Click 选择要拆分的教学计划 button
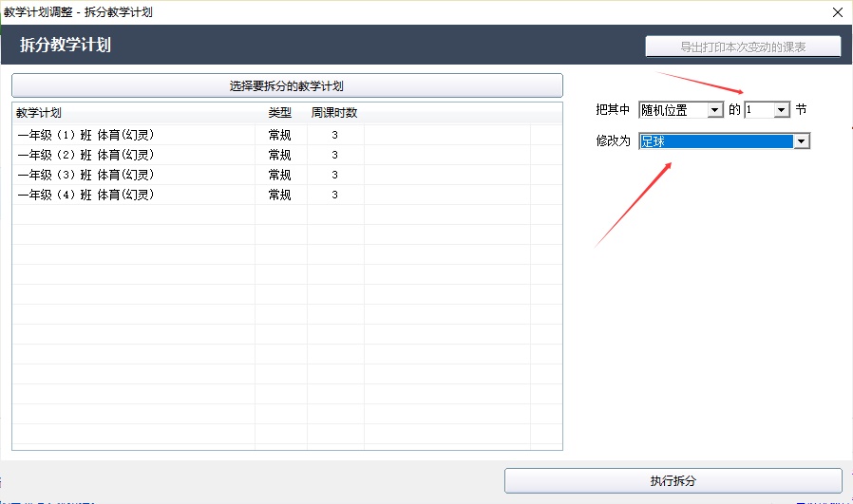The width and height of the screenshot is (853, 504). (x=287, y=85)
